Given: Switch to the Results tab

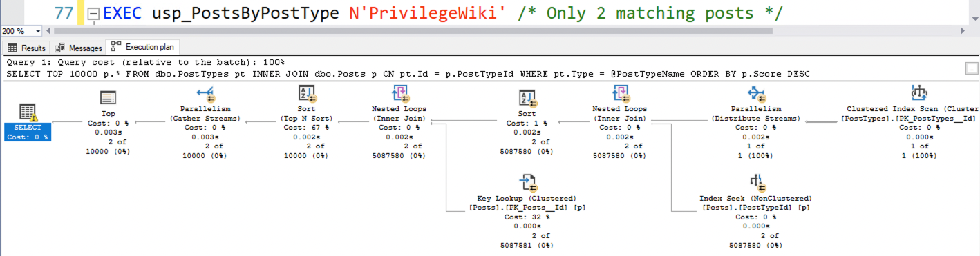Looking at the screenshot, I should (27, 48).
